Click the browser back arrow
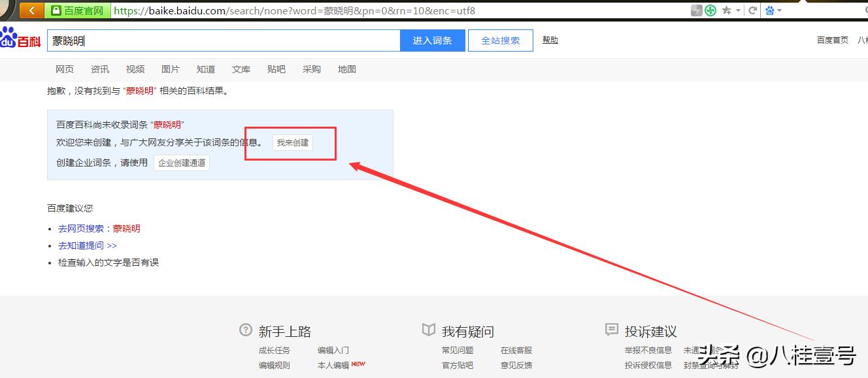This screenshot has width=868, height=378. click(33, 10)
